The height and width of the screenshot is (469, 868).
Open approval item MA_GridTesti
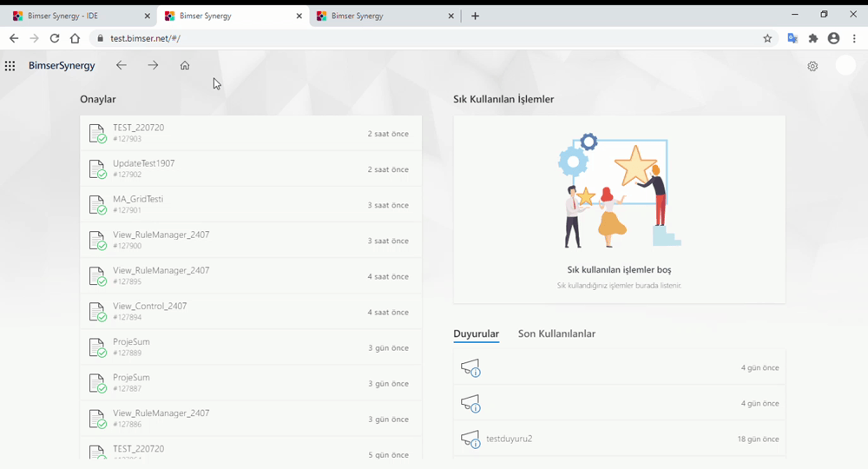pos(139,200)
